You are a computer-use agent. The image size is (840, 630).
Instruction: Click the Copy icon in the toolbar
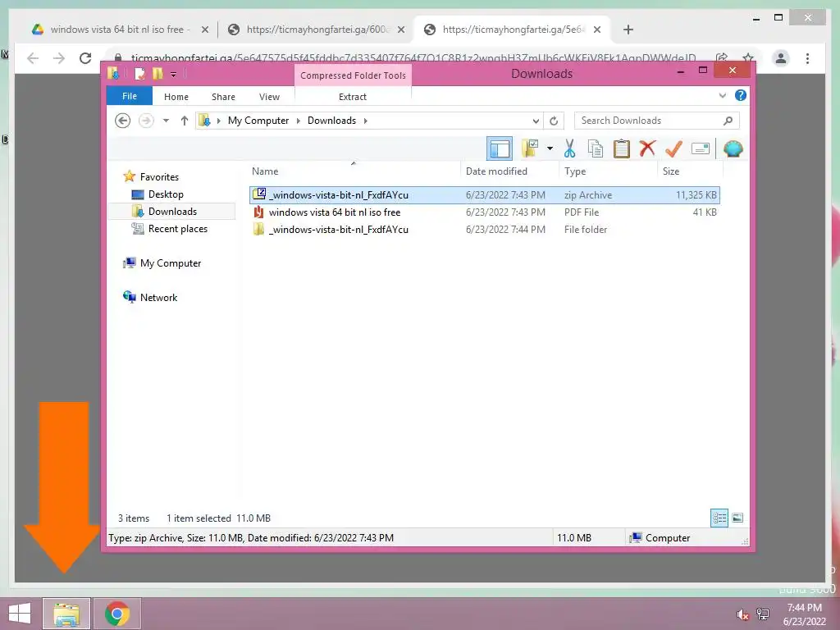pyautogui.click(x=596, y=148)
